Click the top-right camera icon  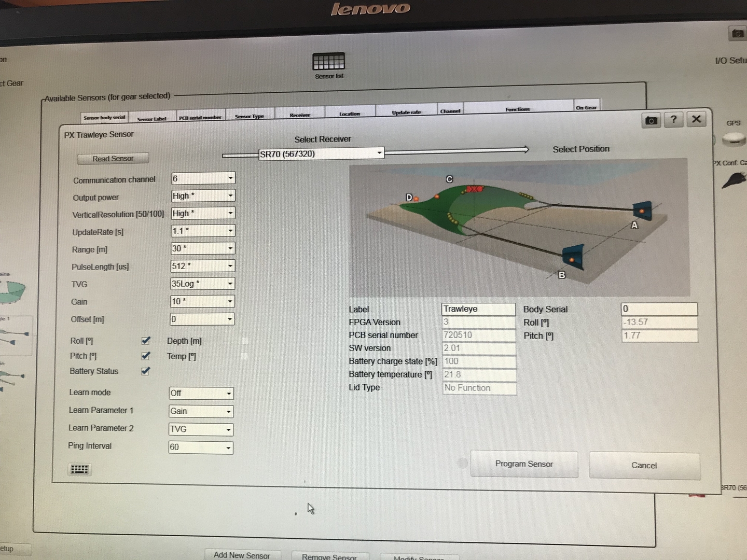coord(737,34)
